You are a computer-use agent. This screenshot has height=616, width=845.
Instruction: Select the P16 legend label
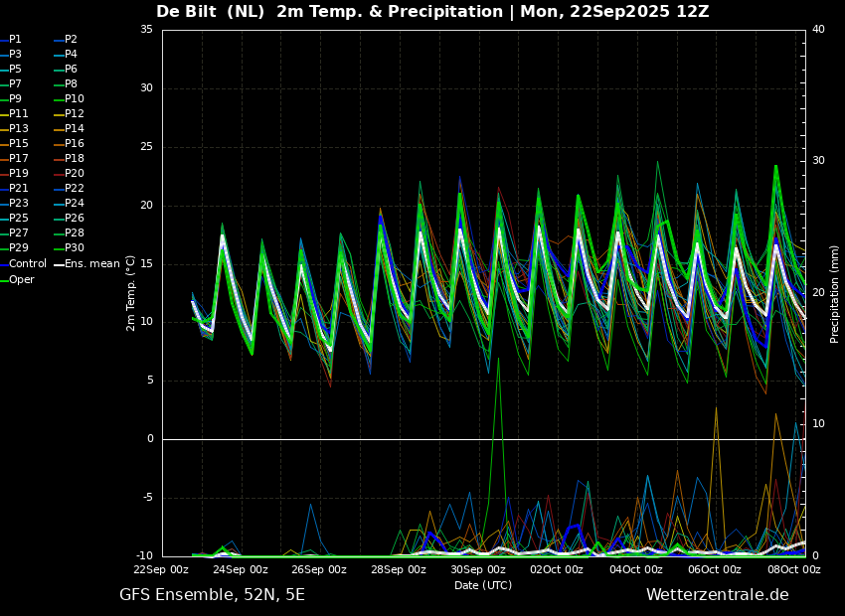point(75,144)
